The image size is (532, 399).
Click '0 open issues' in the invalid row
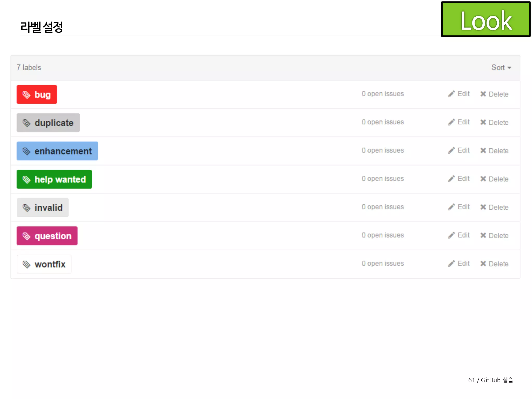383,207
